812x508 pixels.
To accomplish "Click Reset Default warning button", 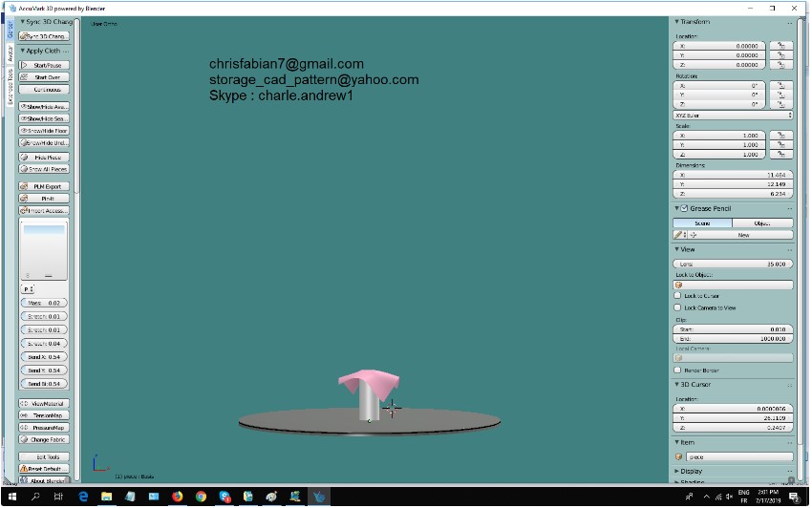I will tap(44, 469).
